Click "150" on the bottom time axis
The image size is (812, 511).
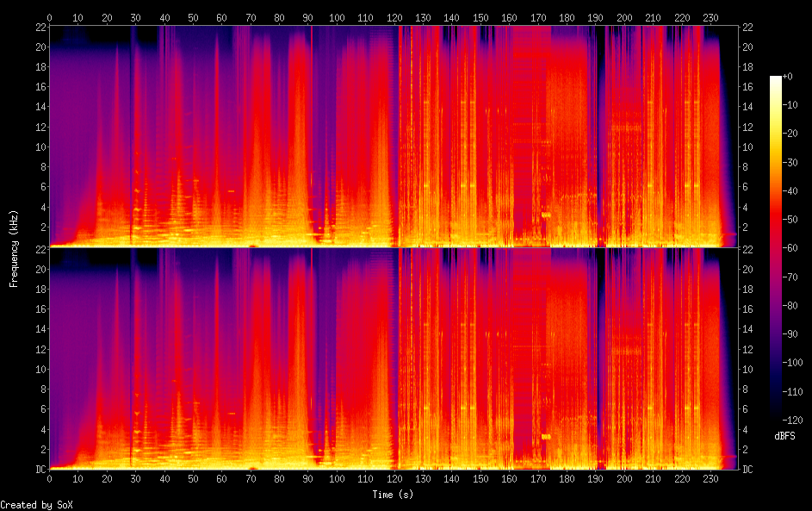point(480,479)
